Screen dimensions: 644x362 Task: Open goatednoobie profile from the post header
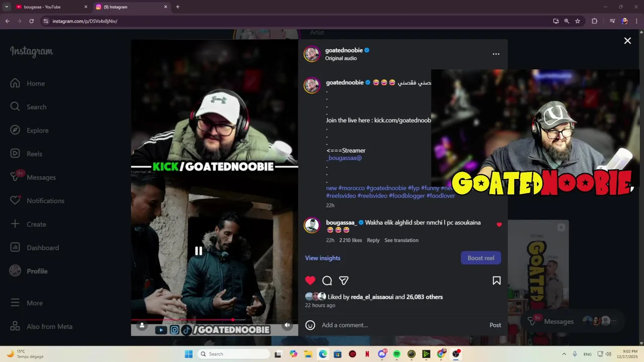tap(344, 50)
